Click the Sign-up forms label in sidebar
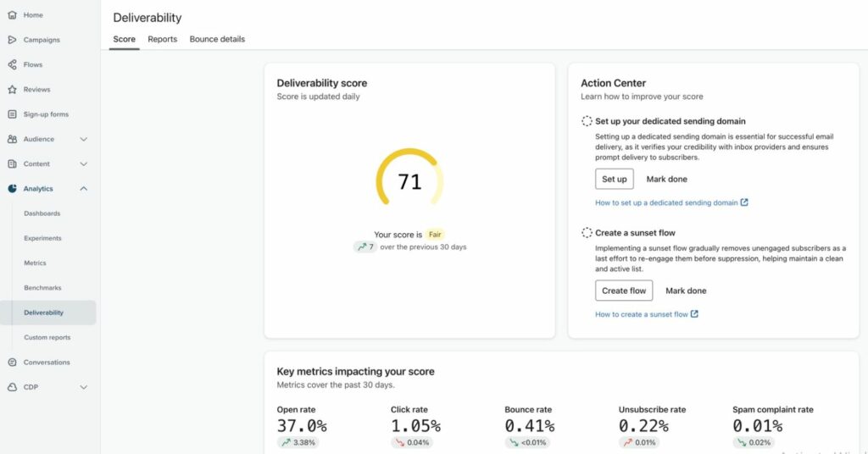 tap(46, 114)
